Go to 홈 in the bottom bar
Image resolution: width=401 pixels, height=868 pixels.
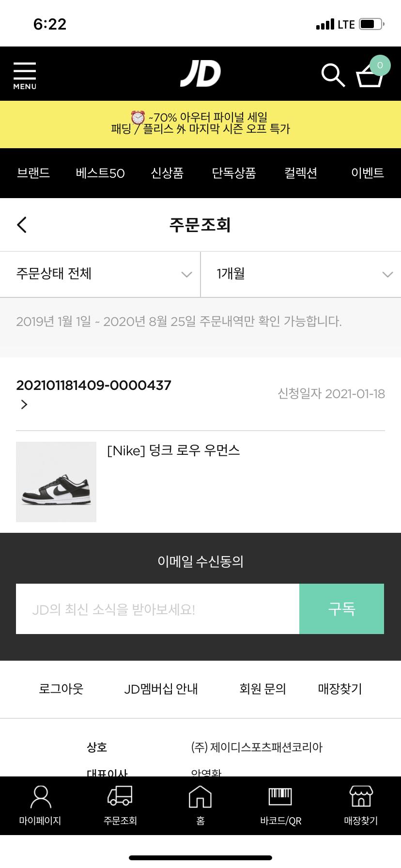[200, 805]
